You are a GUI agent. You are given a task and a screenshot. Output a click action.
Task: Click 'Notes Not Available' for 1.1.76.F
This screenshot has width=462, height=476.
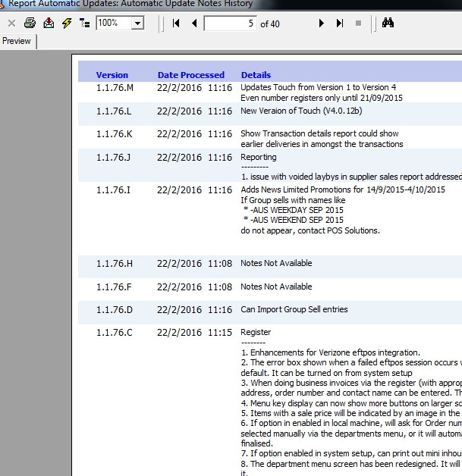click(276, 287)
